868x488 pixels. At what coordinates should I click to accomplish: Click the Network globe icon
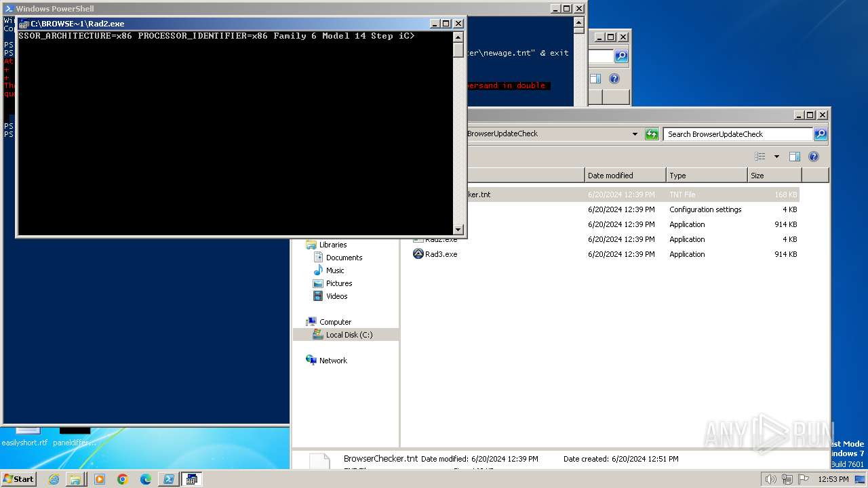pyautogui.click(x=311, y=360)
